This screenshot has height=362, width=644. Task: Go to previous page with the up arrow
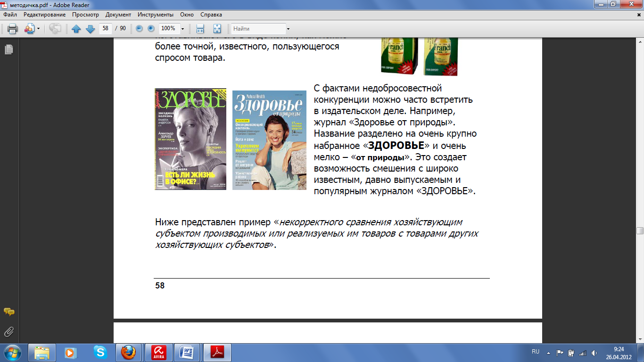point(76,29)
